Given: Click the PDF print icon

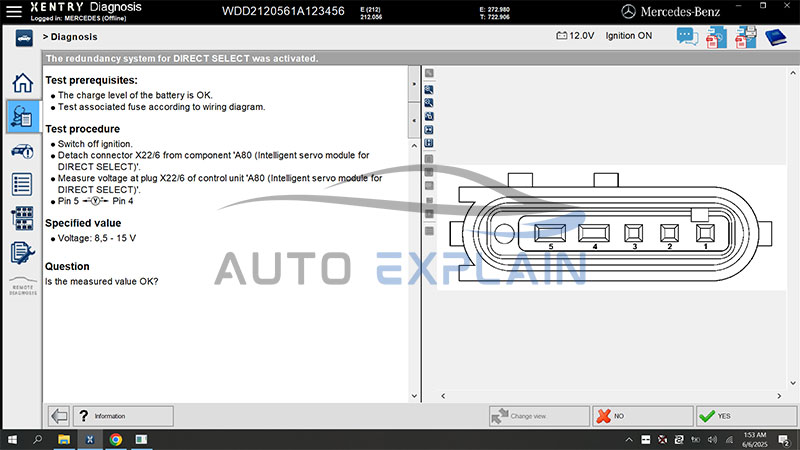Looking at the screenshot, I should pyautogui.click(x=745, y=37).
